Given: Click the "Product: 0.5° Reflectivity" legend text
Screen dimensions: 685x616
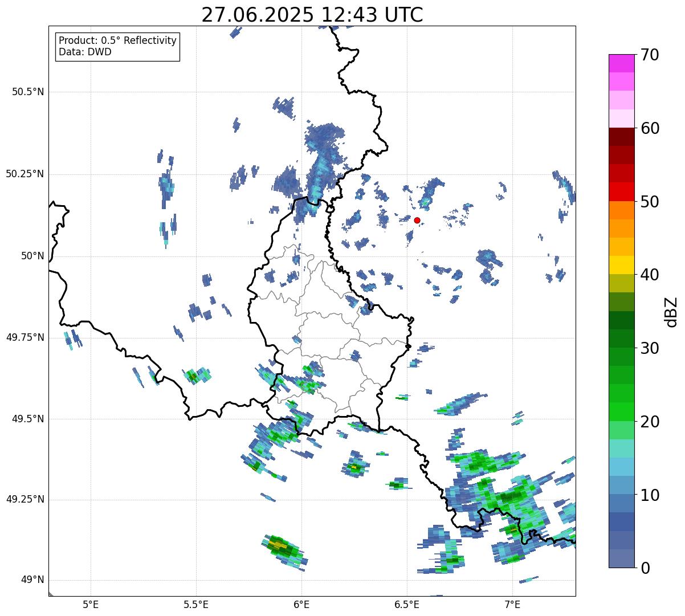Looking at the screenshot, I should 117,41.
